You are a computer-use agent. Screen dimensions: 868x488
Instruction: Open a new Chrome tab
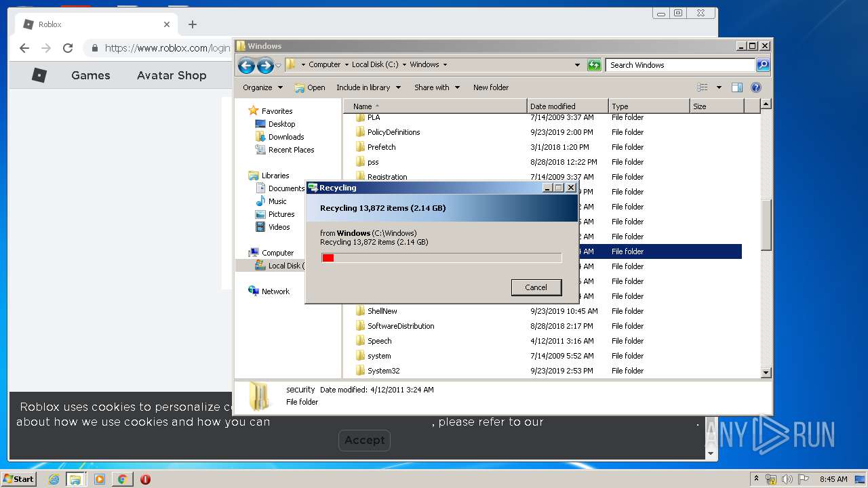[x=193, y=24]
